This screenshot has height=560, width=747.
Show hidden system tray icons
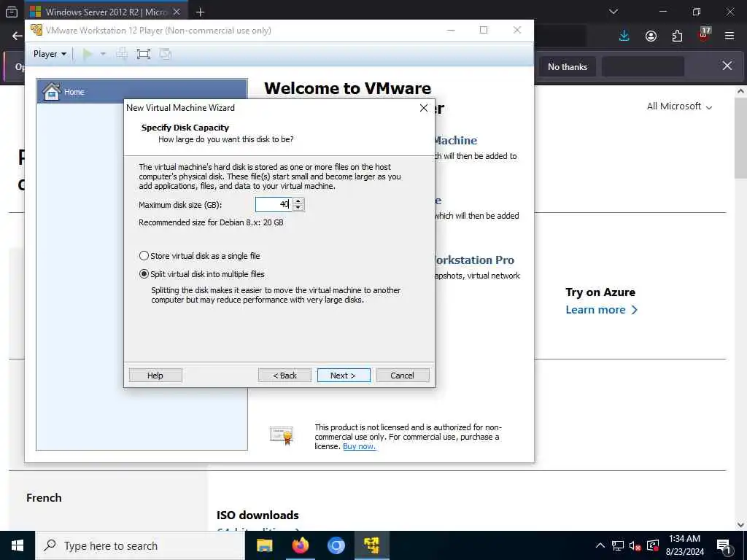[600, 545]
